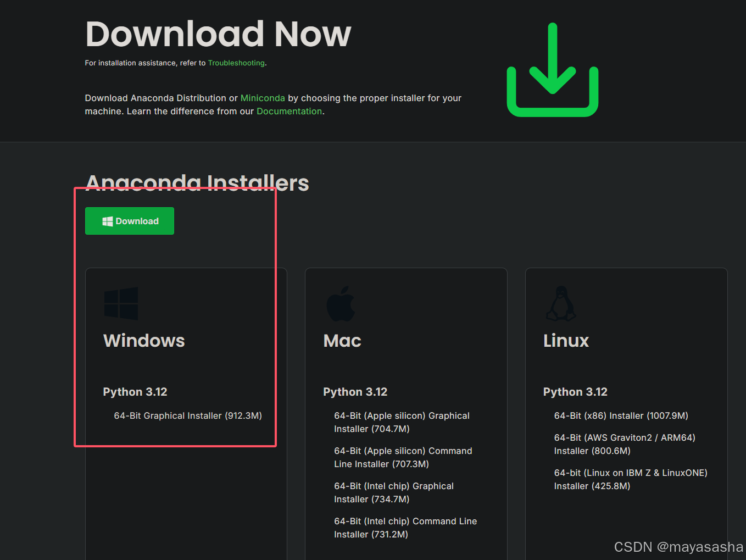Click the Anaconda Installers heading
The width and height of the screenshot is (746, 560).
click(197, 183)
